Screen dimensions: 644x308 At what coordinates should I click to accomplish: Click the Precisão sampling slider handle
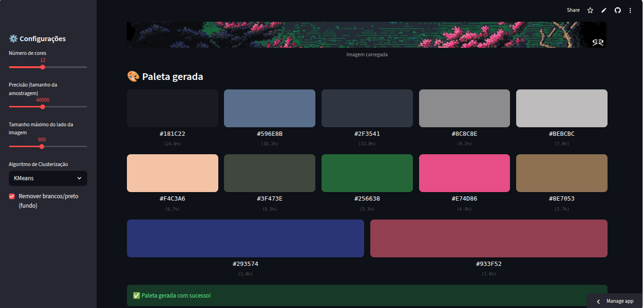[x=43, y=107]
